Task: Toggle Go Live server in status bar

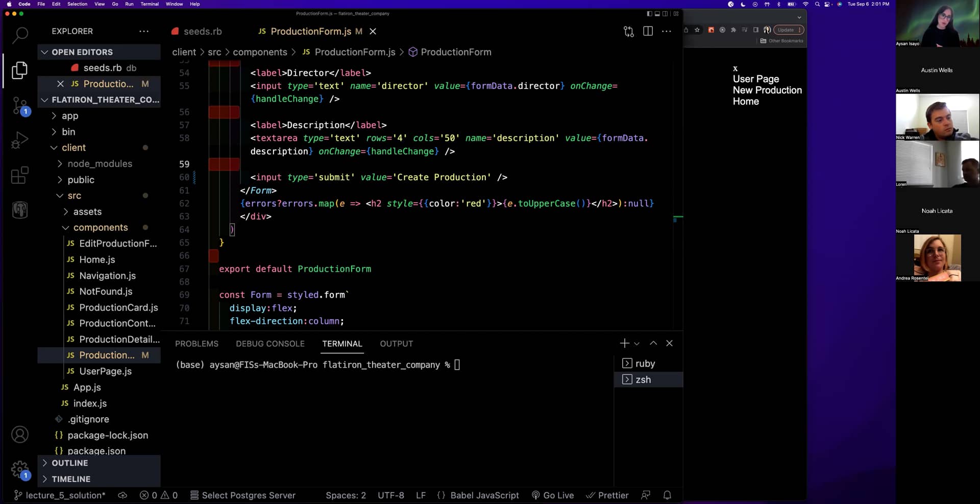Action: point(553,495)
